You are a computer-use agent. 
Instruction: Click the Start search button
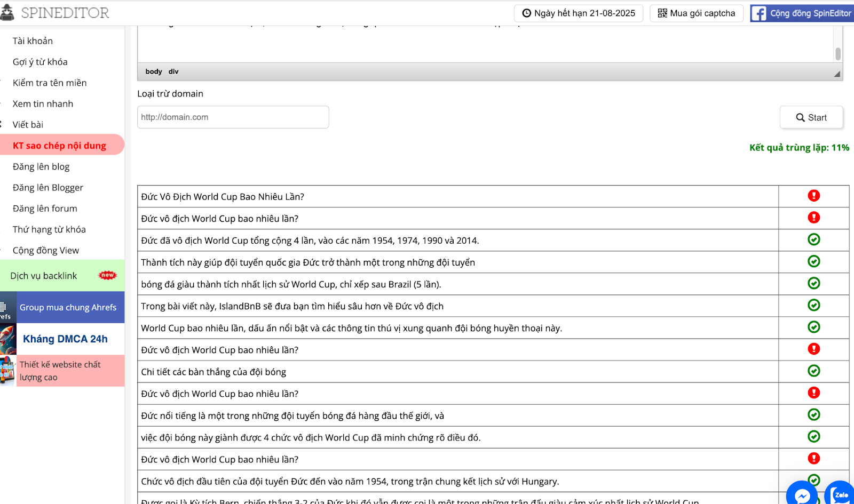click(x=811, y=117)
